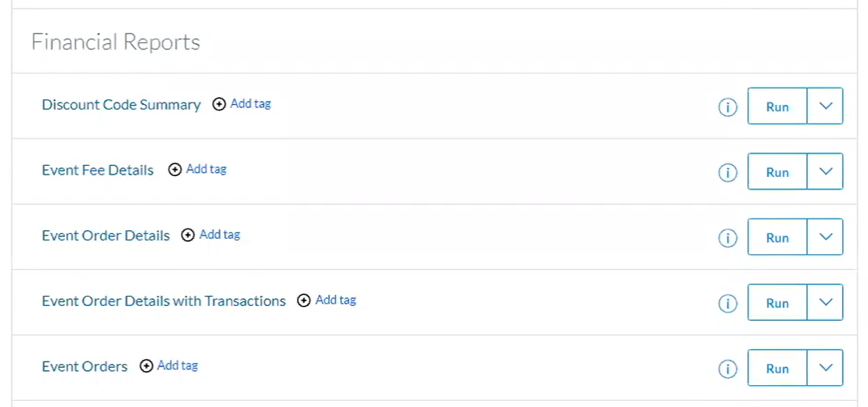Click plus icon beside Discount Code Summary

[x=219, y=104]
